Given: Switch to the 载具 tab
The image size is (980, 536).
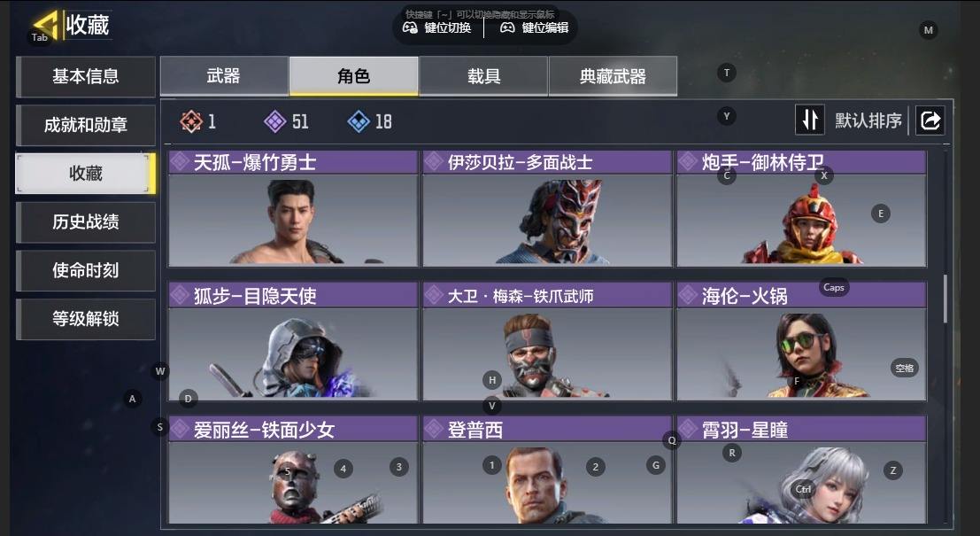Looking at the screenshot, I should [x=483, y=75].
